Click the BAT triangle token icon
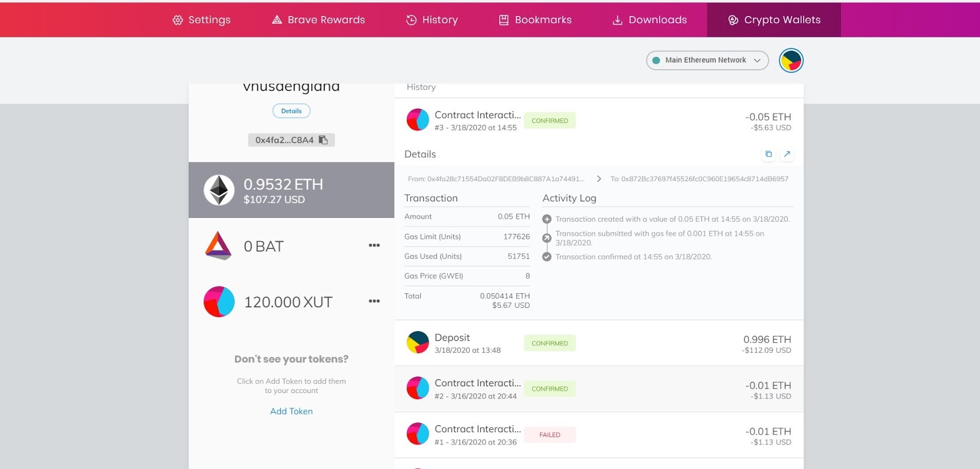Image resolution: width=980 pixels, height=469 pixels. [219, 246]
